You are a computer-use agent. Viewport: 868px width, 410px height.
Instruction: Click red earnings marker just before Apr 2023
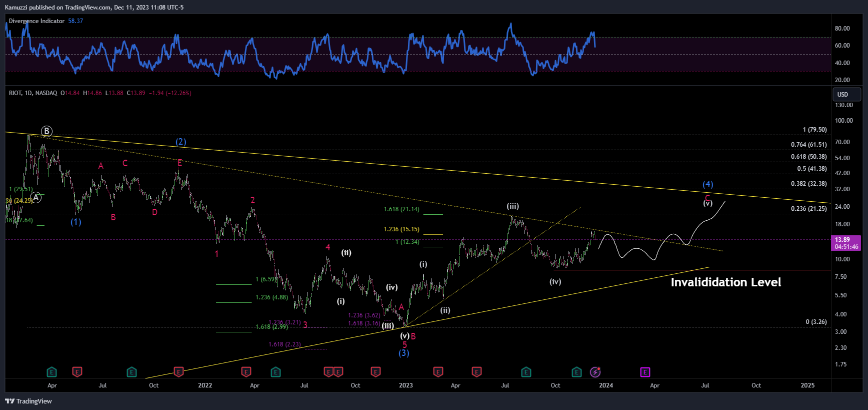[438, 372]
